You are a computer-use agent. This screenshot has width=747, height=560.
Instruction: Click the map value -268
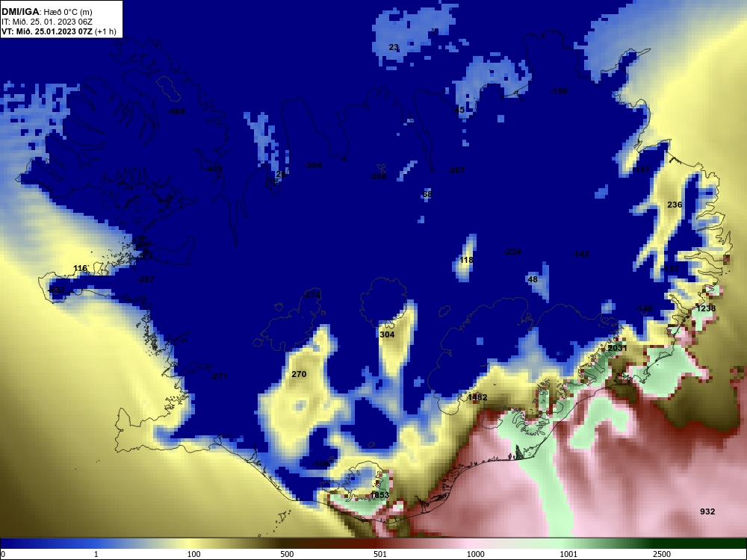coord(378,177)
